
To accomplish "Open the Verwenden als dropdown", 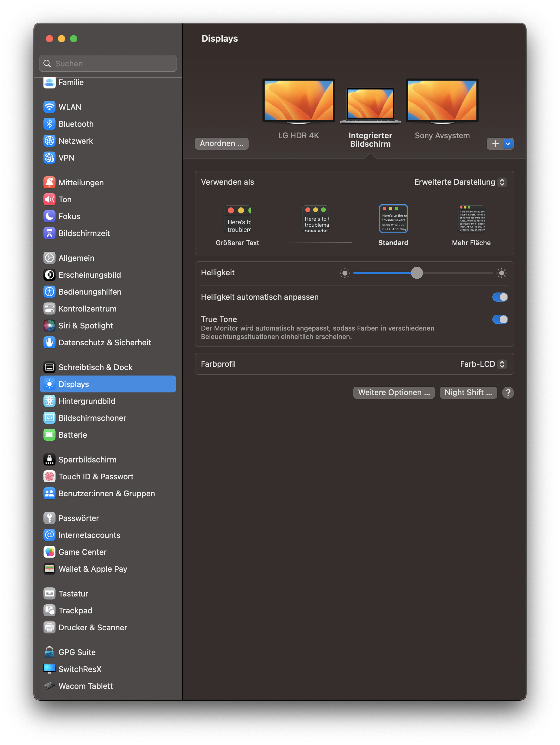I will click(x=460, y=182).
